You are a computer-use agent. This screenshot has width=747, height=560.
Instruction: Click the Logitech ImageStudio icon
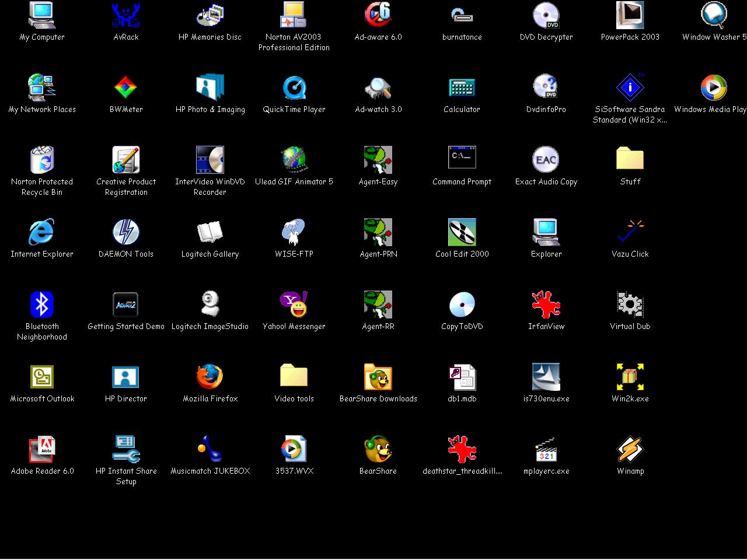coord(210,304)
